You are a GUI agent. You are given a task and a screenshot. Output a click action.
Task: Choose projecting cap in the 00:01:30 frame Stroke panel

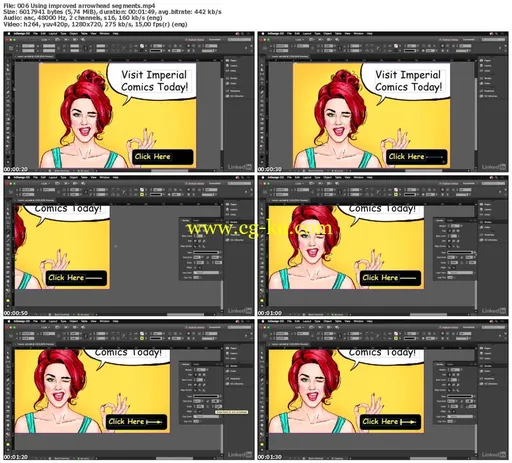point(458,375)
